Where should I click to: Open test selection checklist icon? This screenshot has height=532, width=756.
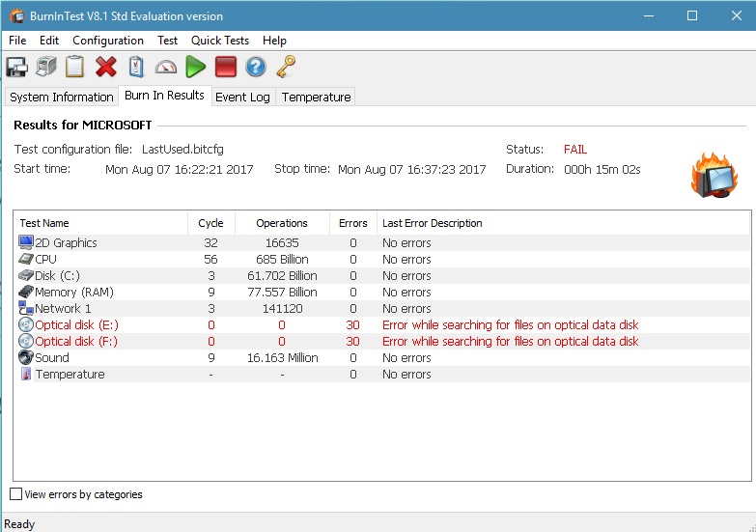point(136,67)
